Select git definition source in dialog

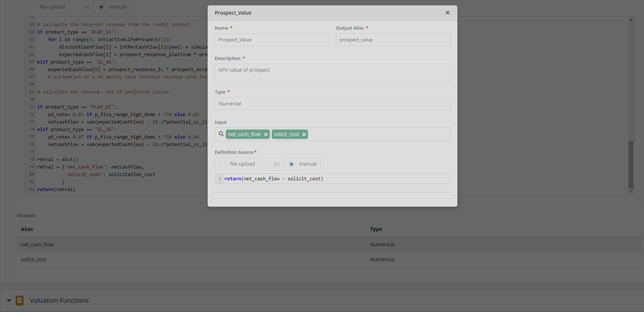(267, 164)
